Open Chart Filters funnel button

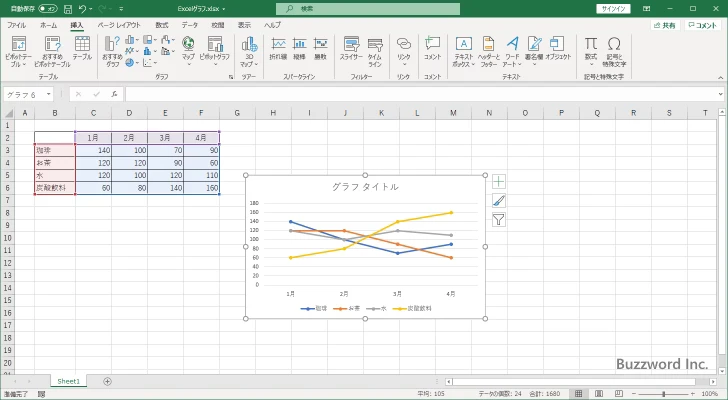coord(499,219)
